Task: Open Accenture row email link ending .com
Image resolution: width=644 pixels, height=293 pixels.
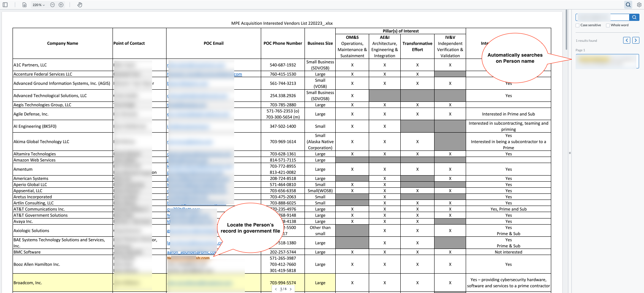Action: coord(205,74)
